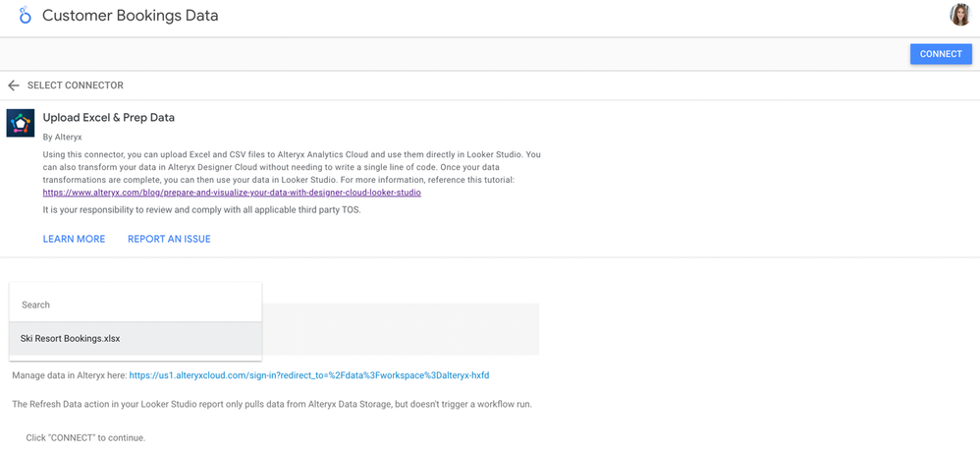The image size is (980, 453).
Task: Click the SELECT CONNECTOR label
Action: 76,85
